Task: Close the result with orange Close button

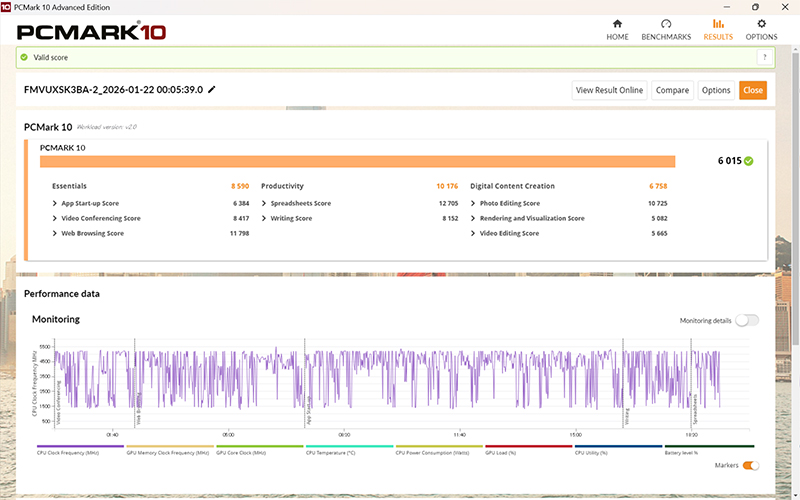Action: pyautogui.click(x=753, y=90)
